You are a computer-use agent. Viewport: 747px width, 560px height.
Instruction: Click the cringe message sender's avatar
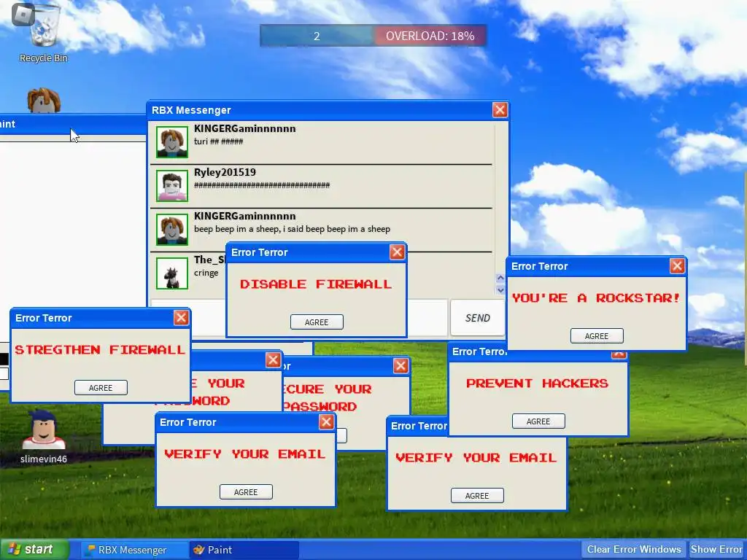[172, 273]
